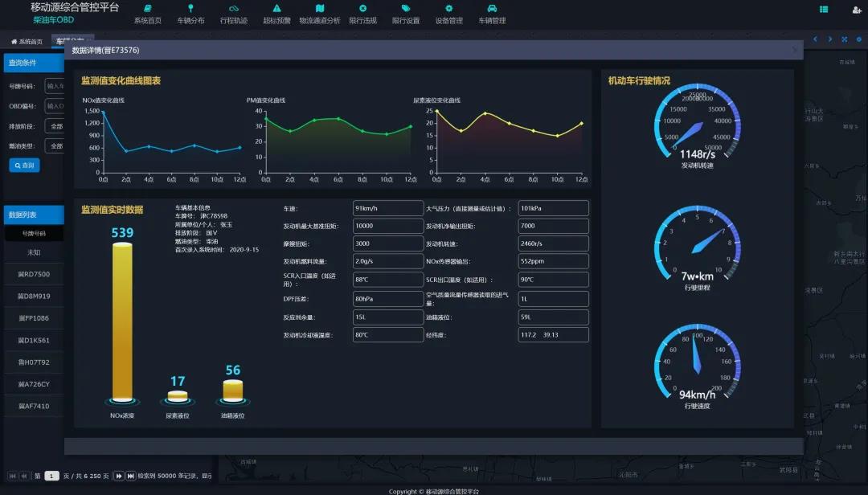Click the 号牌号码 input field
Screen dimensions: 868x495
pos(55,86)
